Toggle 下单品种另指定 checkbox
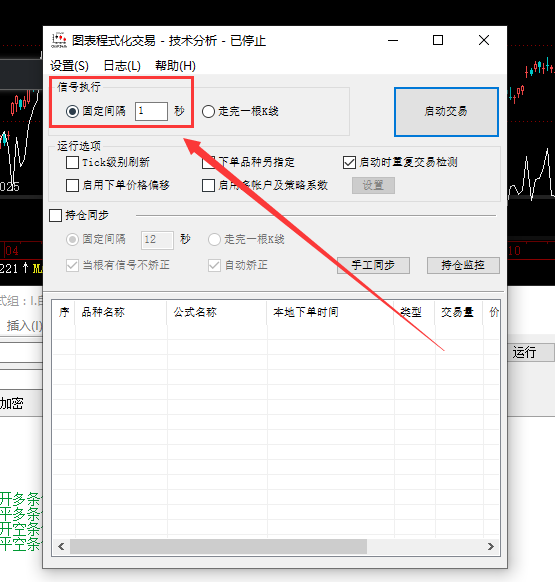 tap(208, 162)
